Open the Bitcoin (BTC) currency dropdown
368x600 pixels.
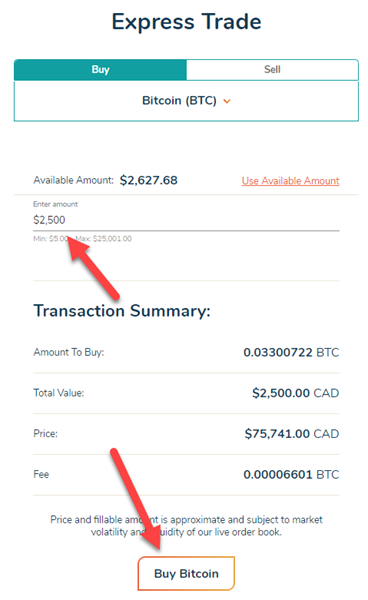coord(186,101)
